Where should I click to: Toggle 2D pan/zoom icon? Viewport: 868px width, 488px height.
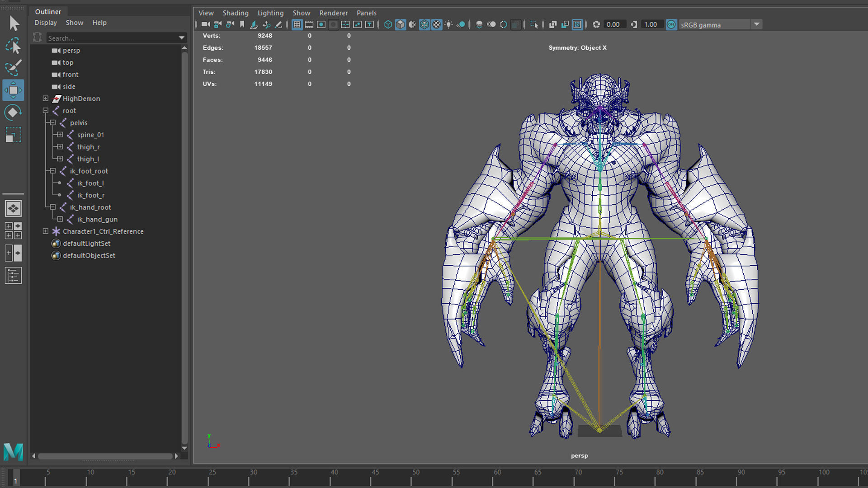click(266, 24)
